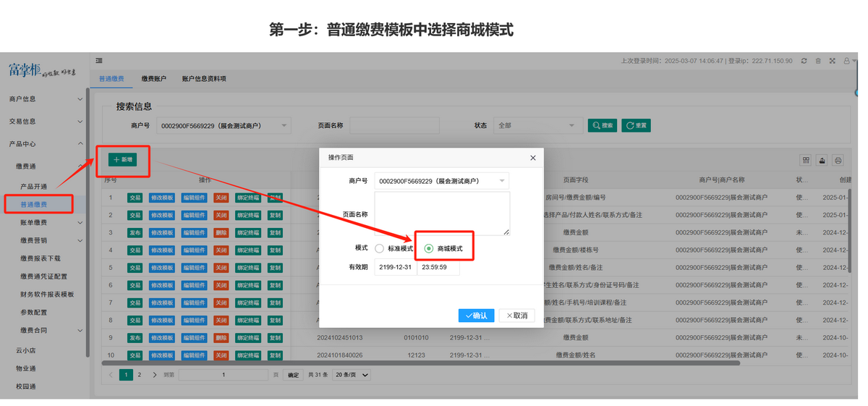Open 普通缴费 in the sidebar
Screen dimensions: 868x406
pos(33,205)
